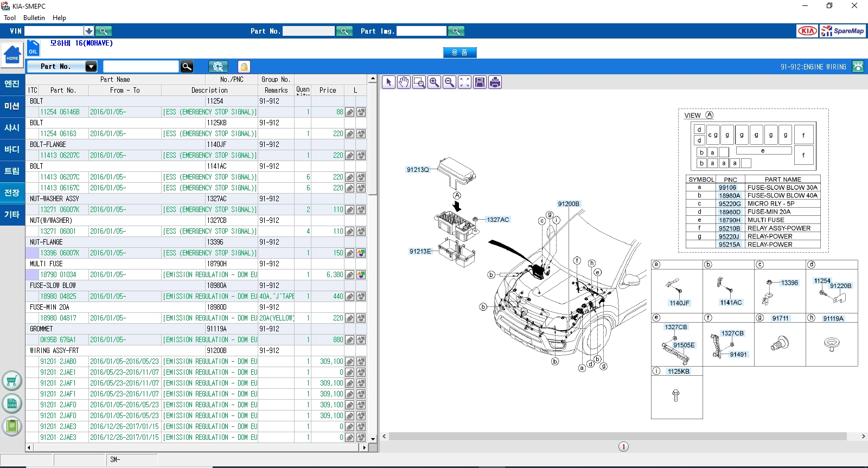Select the 미션 category tab
This screenshot has width=868, height=468.
[12, 106]
